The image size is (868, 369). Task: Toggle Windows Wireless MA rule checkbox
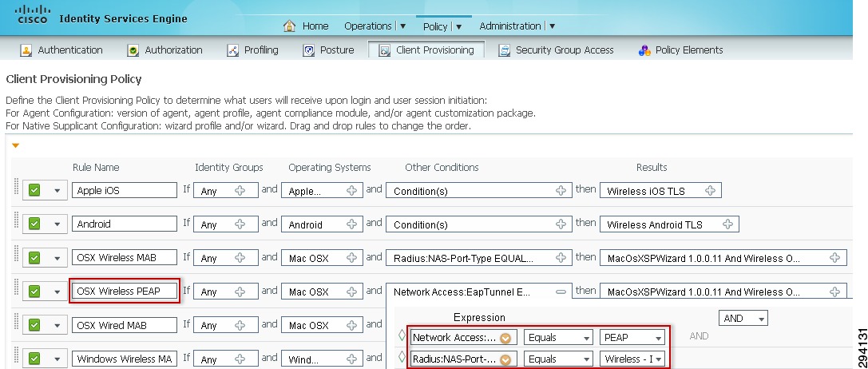tap(34, 359)
